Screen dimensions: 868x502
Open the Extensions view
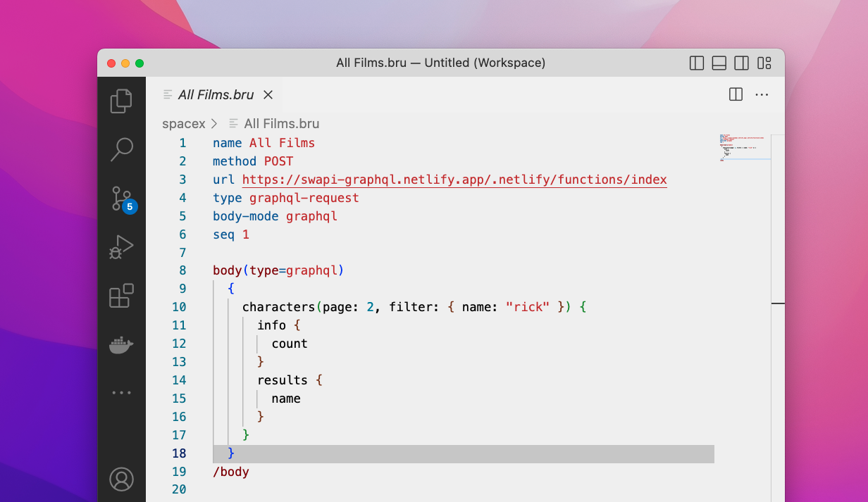[121, 296]
